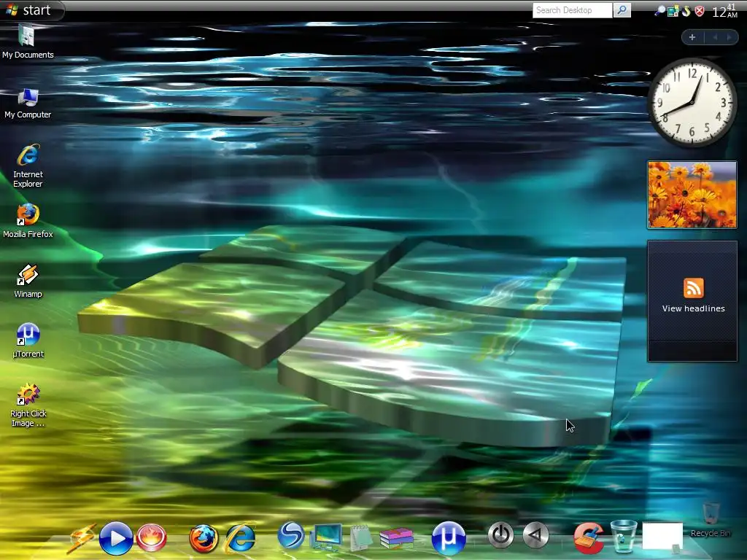Launch Firefox from the dock
The image size is (747, 560).
[204, 539]
